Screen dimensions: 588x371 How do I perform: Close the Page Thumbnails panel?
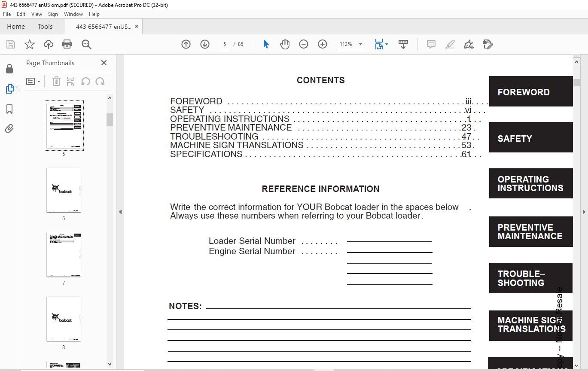(104, 63)
